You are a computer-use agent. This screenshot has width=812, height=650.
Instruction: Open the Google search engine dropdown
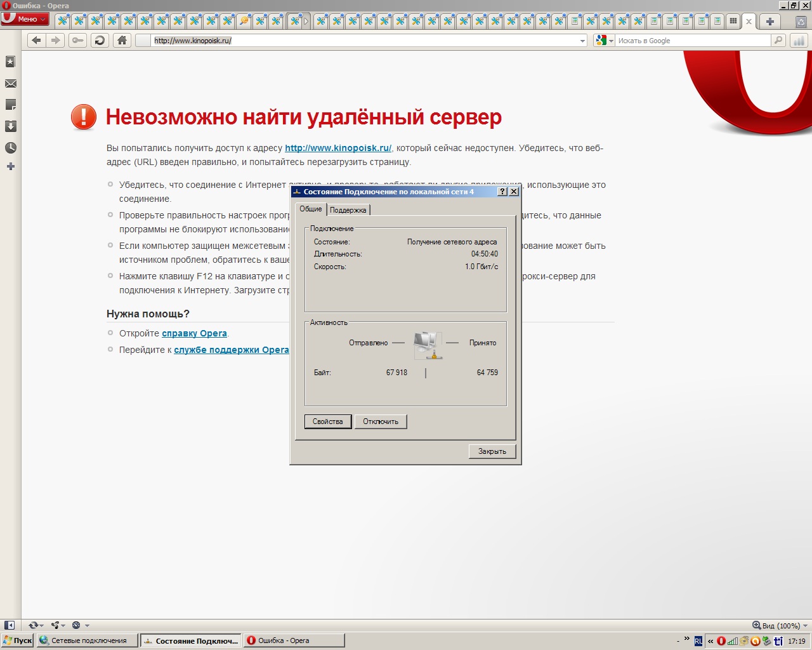[x=604, y=41]
